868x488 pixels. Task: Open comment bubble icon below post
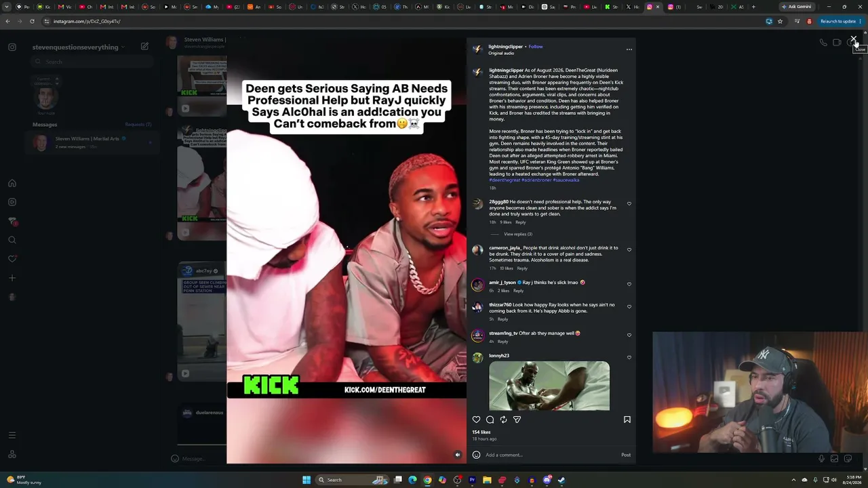coord(490,420)
